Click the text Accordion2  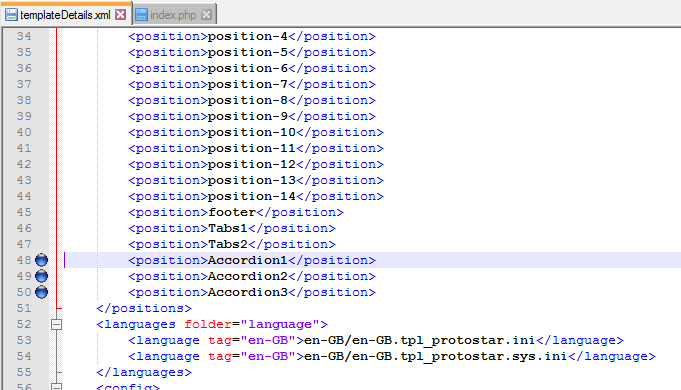pyautogui.click(x=248, y=276)
